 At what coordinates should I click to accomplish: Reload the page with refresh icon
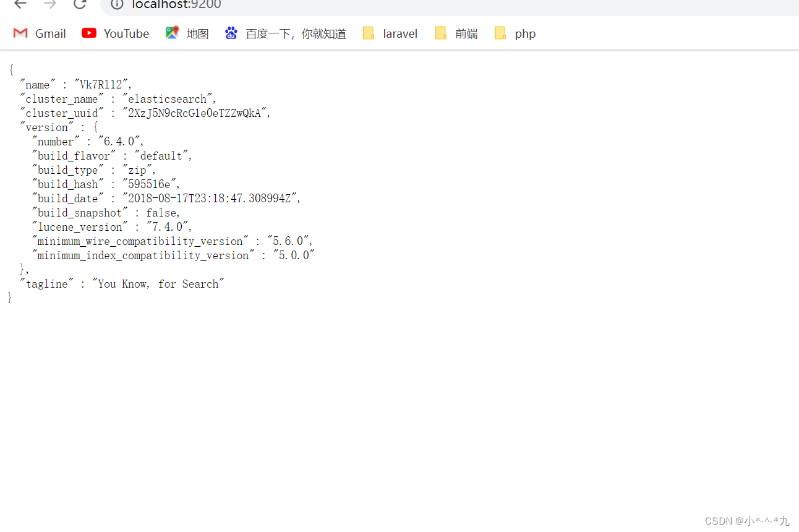tap(80, 4)
